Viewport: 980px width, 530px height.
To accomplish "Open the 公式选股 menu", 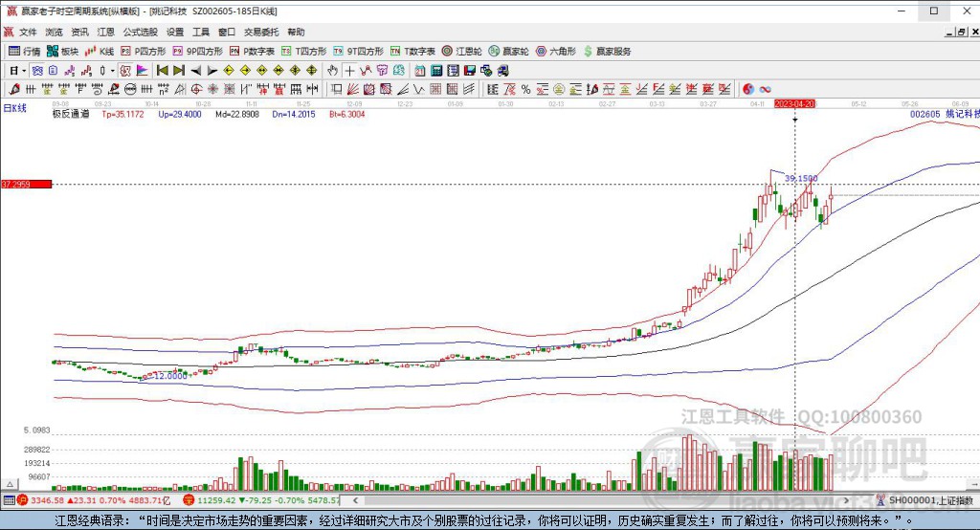I will tap(139, 32).
